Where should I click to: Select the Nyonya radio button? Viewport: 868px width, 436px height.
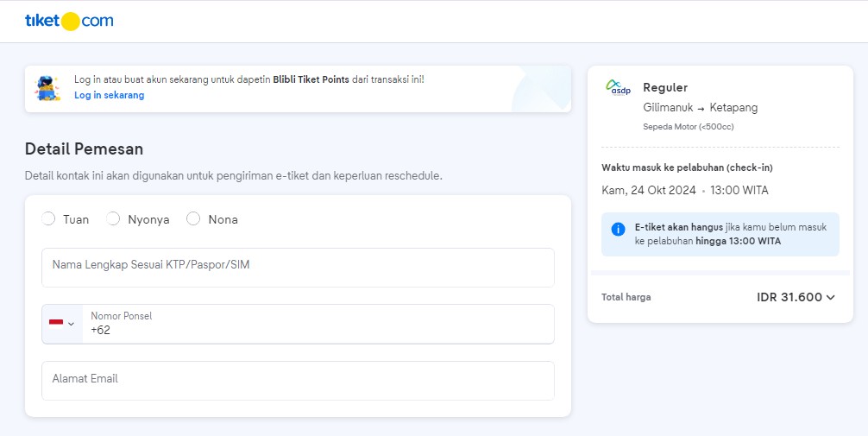click(113, 218)
